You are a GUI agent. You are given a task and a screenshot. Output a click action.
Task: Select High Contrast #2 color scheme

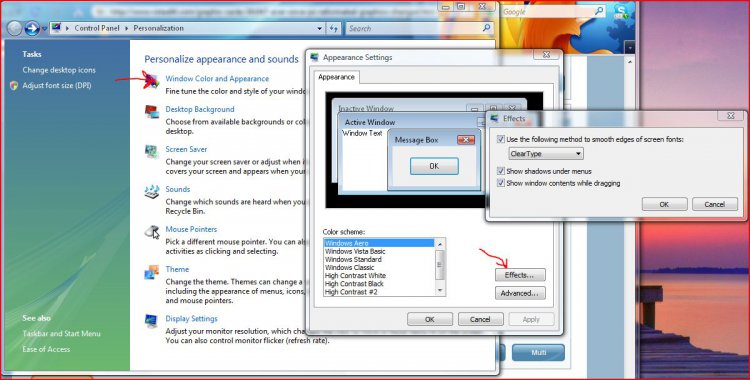(x=379, y=292)
